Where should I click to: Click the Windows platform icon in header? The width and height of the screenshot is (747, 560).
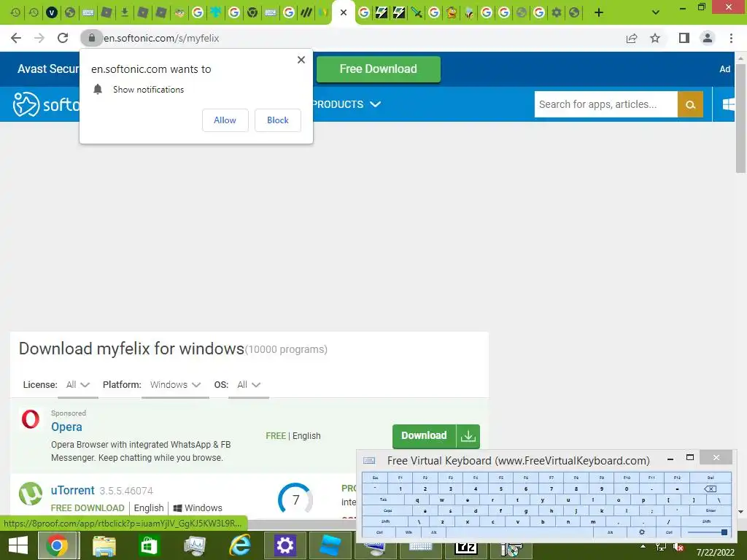[728, 104]
